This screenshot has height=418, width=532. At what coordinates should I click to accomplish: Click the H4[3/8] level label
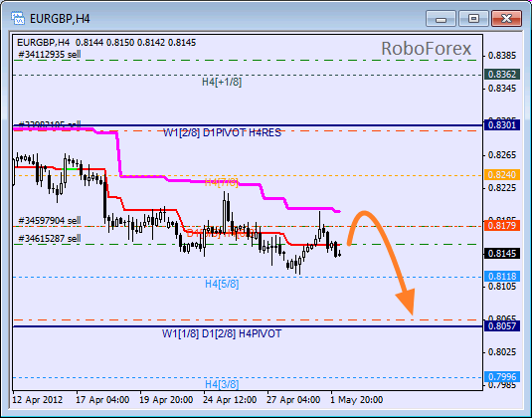222,384
